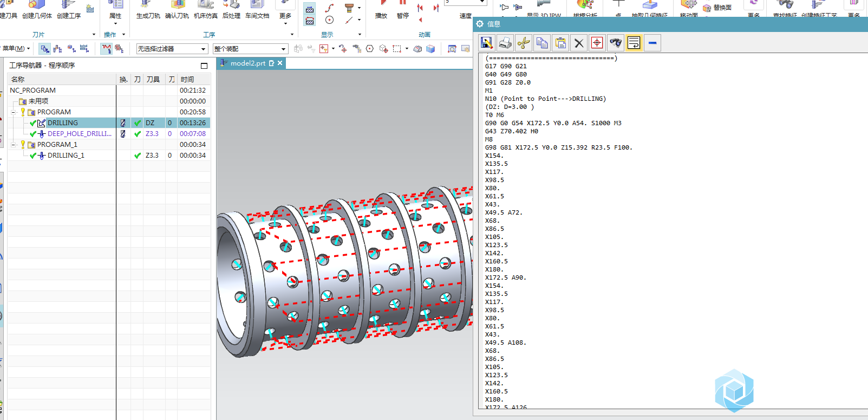Open Menu (菜单) dropdown
This screenshot has height=420, width=868.
tap(16, 49)
